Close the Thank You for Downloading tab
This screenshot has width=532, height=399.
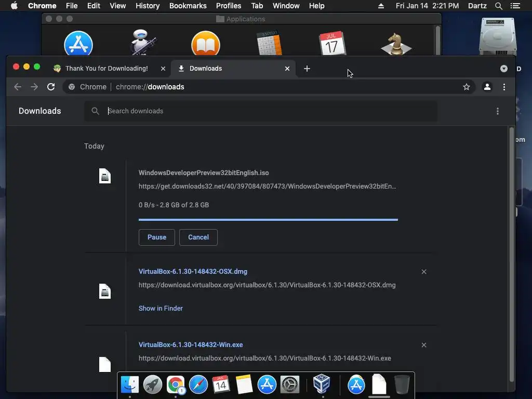coord(163,69)
